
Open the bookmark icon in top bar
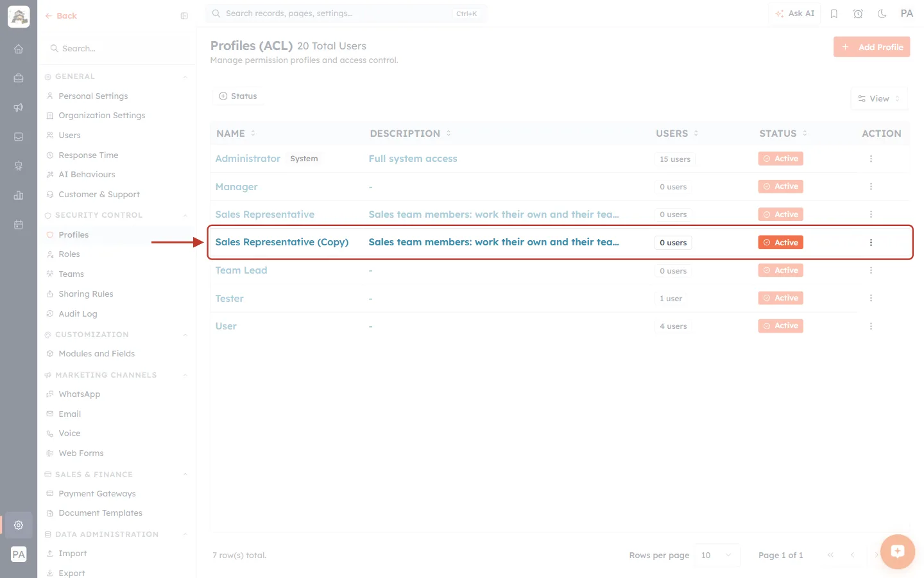834,13
